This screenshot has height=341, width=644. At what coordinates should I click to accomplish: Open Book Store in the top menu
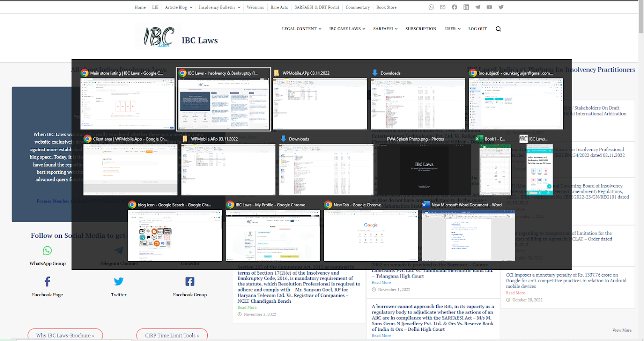(386, 7)
